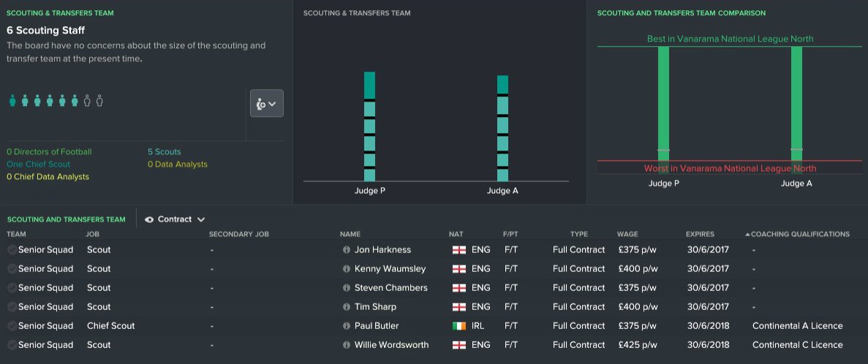Click the first empty staff slot silhouette

pos(87,101)
